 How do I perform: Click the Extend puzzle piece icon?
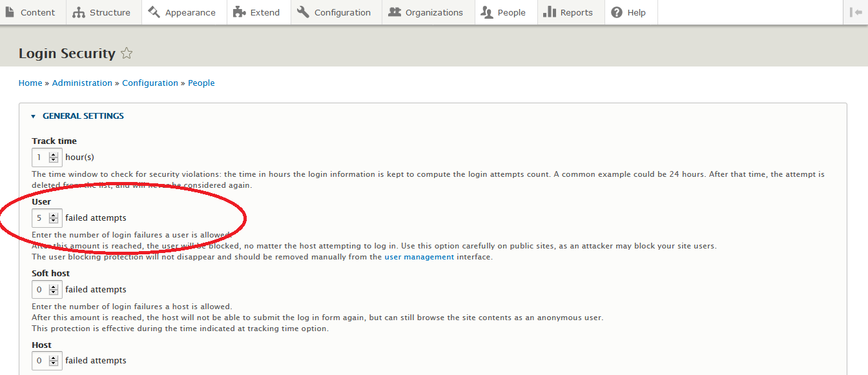[239, 12]
